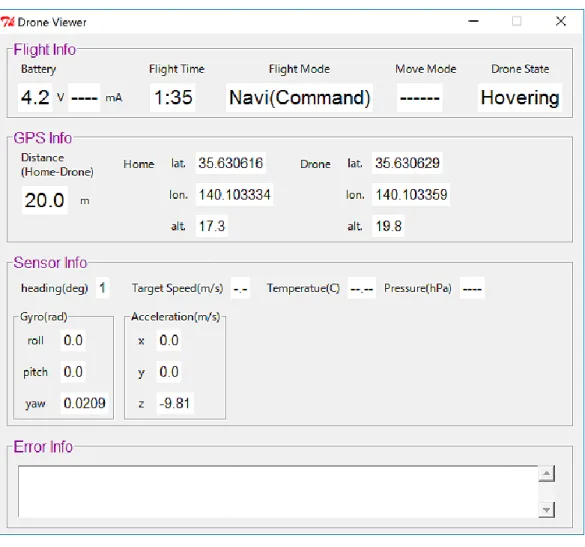Click the Gyro(rad) group label
Viewport: 585px width, 547px height.
pos(44,317)
